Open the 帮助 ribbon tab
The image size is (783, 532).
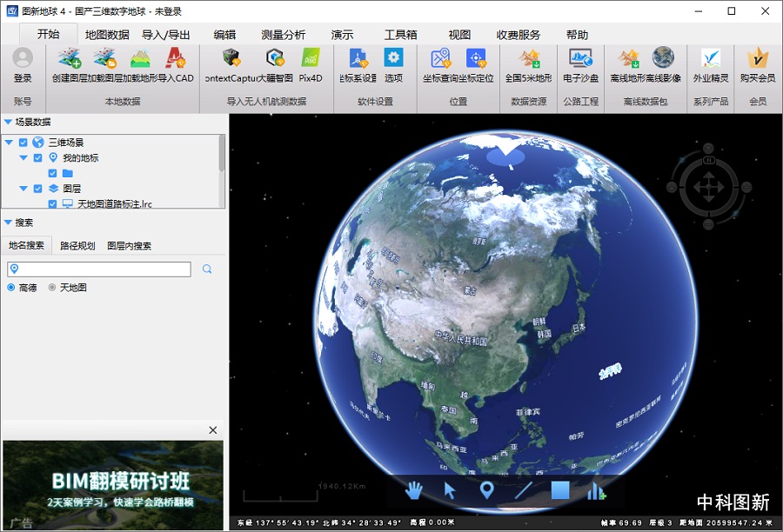click(578, 35)
